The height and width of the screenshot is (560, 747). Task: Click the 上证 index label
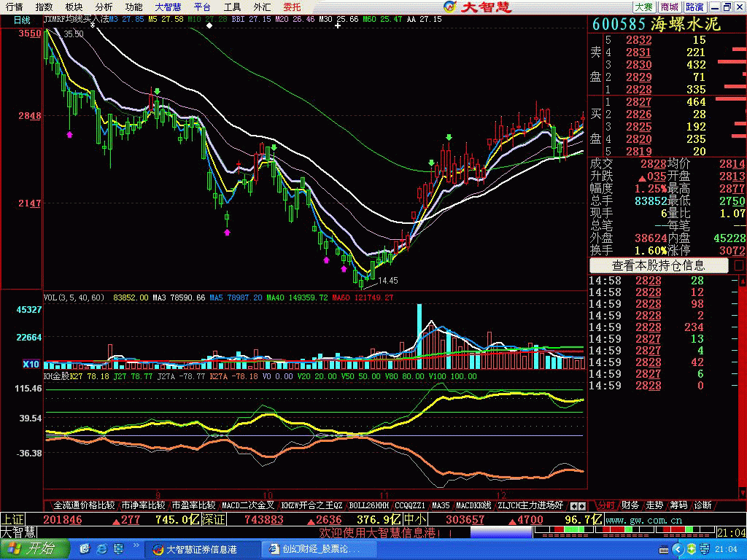coord(12,519)
